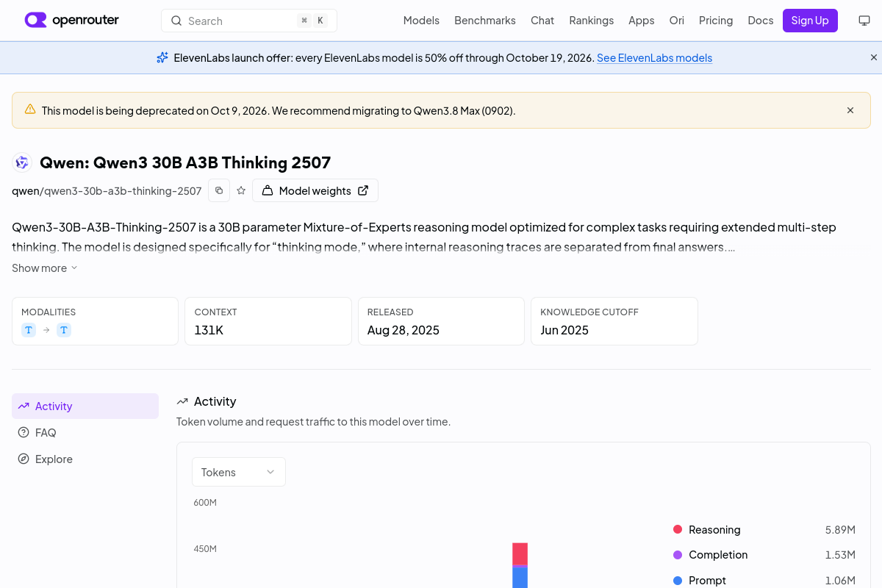Click the Explore compass icon
Screen dimensions: 882x588
24,459
